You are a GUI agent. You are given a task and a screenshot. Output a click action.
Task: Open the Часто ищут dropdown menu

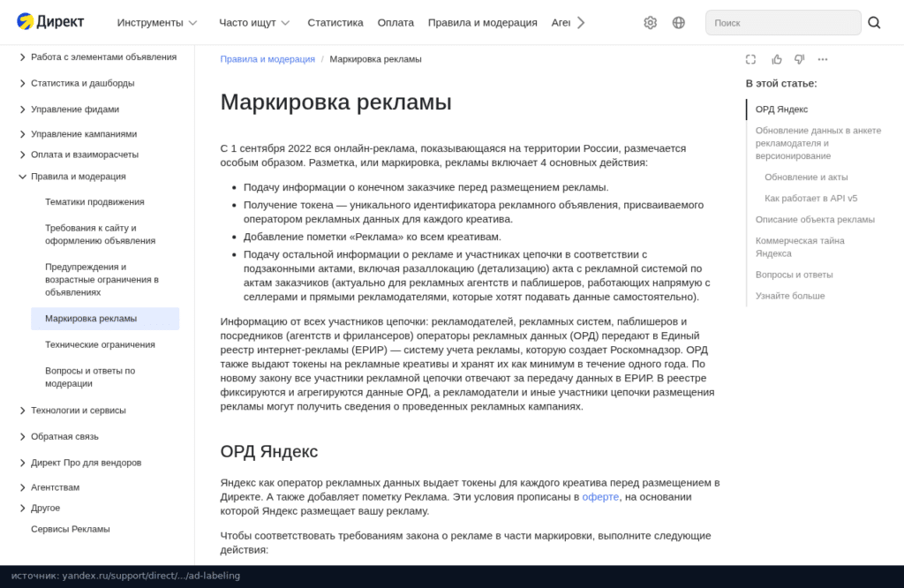click(254, 22)
